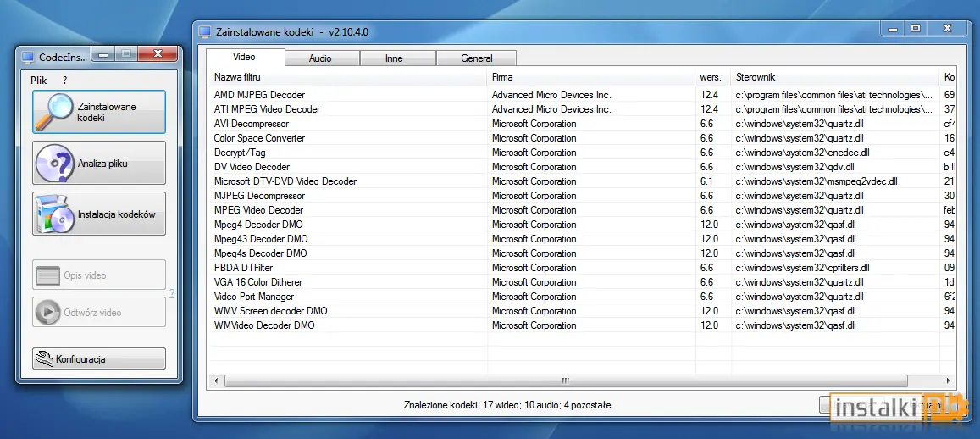Click c:\windows\system32\msmpeg2vdec.dll path
This screenshot has height=439, width=980.
click(817, 181)
